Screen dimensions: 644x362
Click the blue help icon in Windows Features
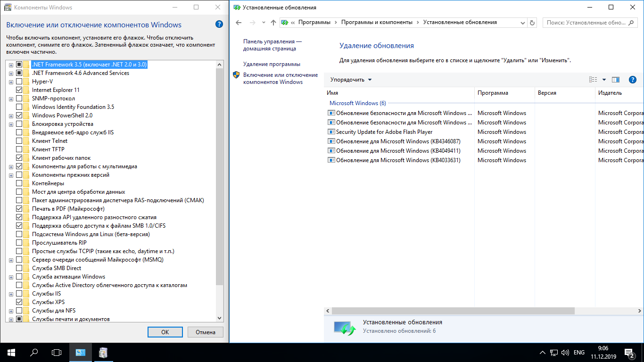tap(219, 25)
